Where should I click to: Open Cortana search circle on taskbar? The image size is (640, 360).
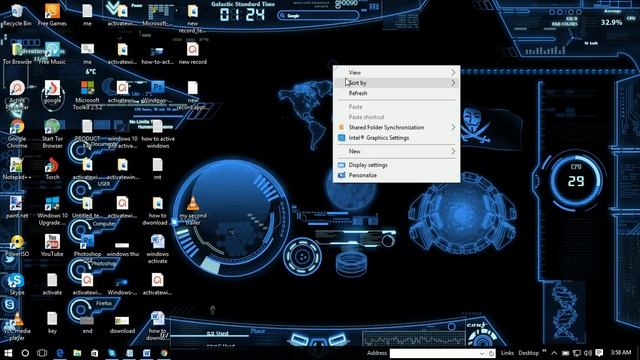25,353
